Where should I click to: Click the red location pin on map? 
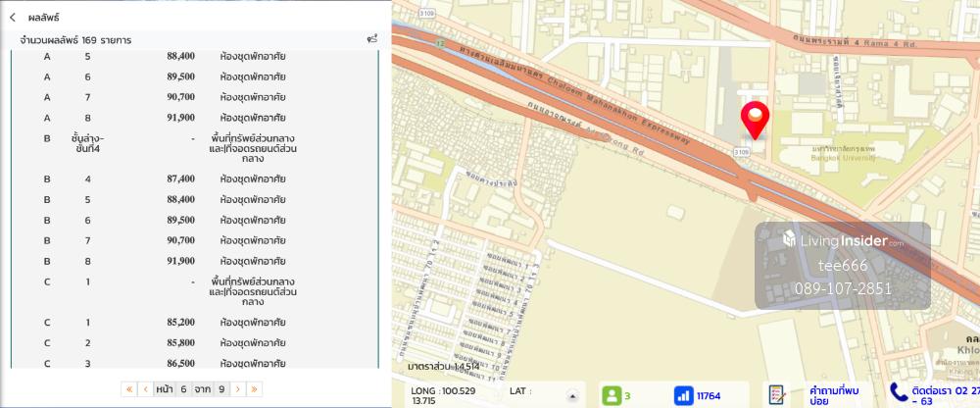click(x=754, y=121)
